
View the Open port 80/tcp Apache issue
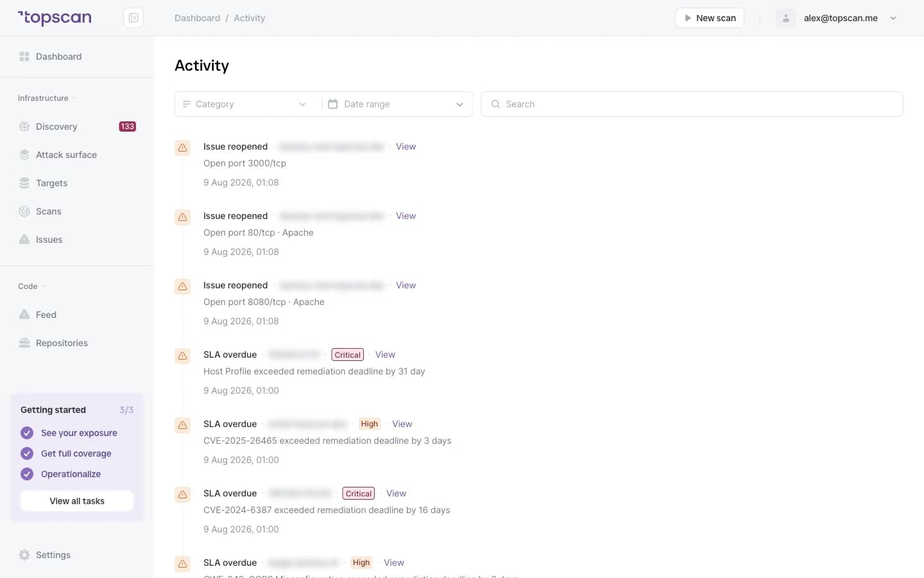[x=406, y=216]
